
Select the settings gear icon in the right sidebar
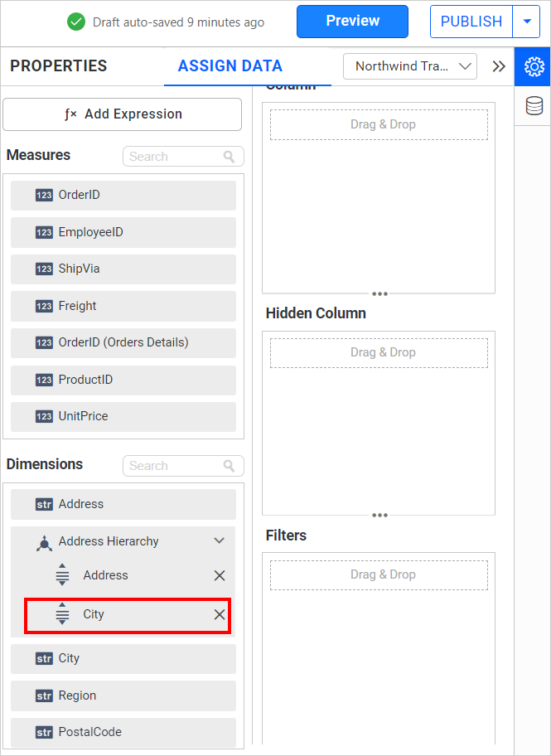pyautogui.click(x=534, y=66)
